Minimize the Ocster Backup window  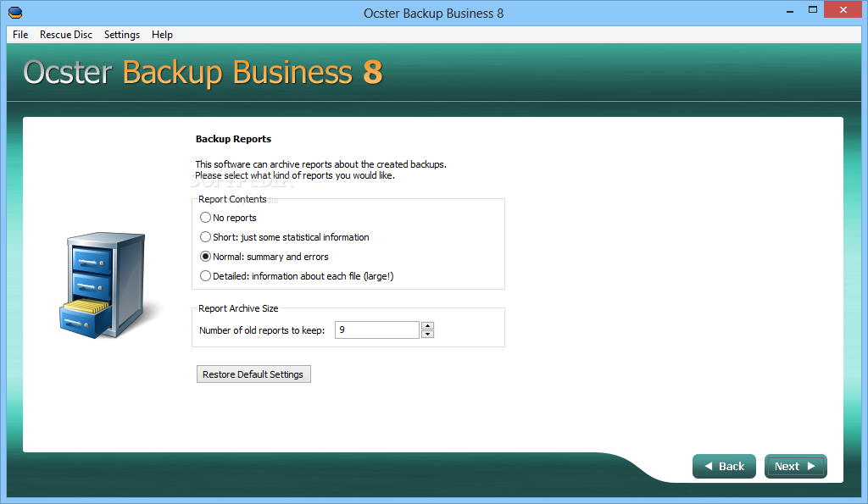[x=790, y=10]
